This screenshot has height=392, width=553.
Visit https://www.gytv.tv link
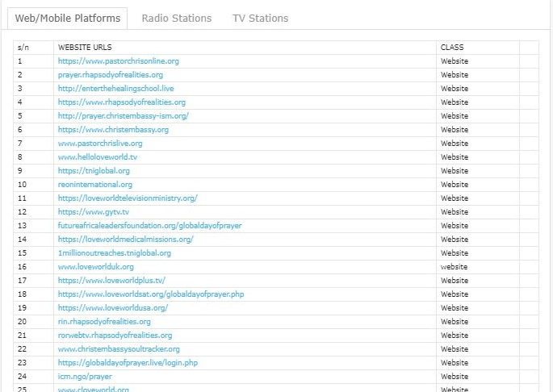(x=93, y=212)
